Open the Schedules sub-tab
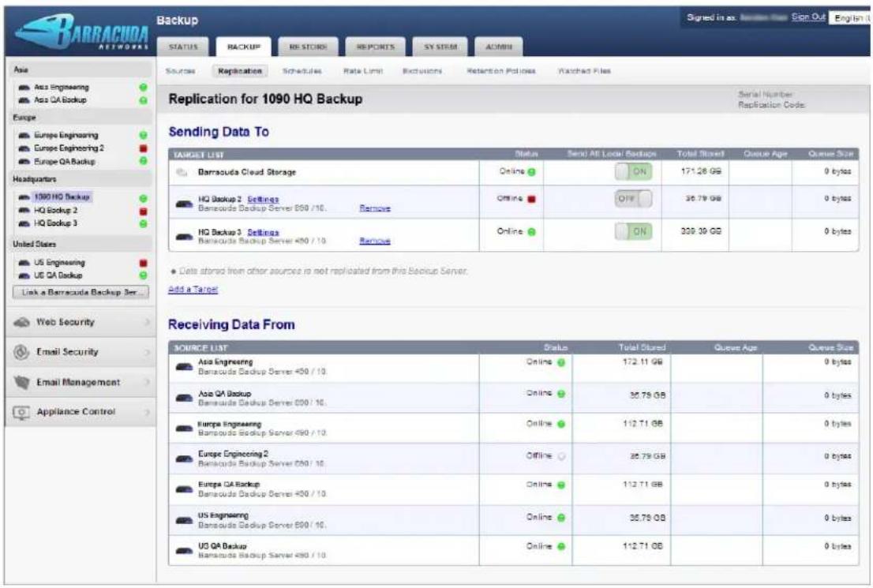873x588 pixels. coord(302,71)
